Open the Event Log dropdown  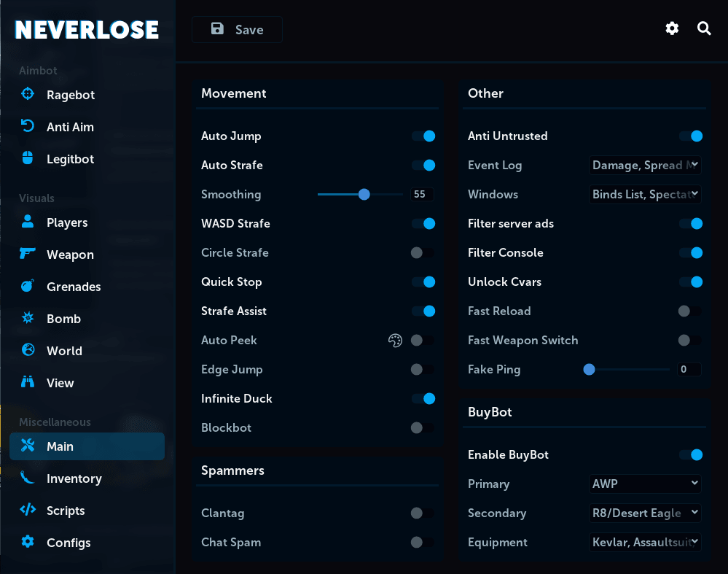coord(645,166)
